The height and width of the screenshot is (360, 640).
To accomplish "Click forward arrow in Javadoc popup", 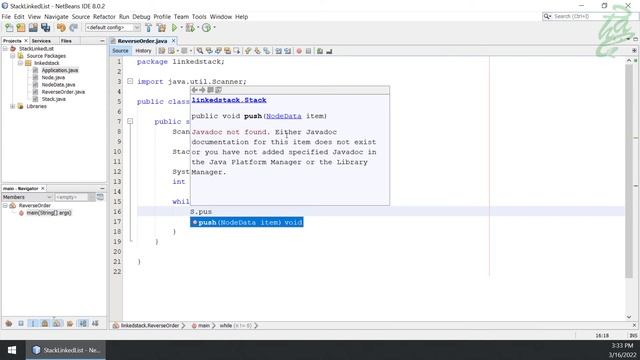I will pos(202,90).
